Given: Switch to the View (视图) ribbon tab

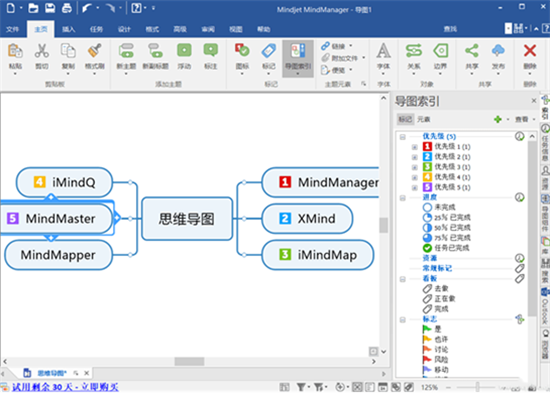Looking at the screenshot, I should coord(236,29).
